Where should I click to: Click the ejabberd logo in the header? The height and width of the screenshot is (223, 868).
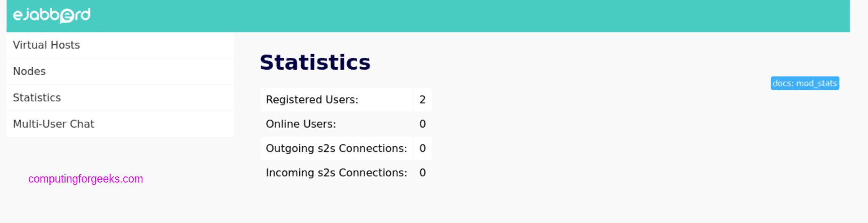coord(52,16)
